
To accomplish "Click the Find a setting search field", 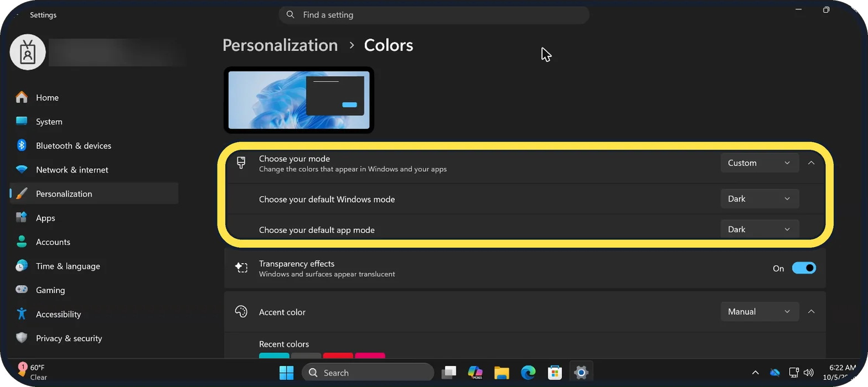I will point(434,15).
